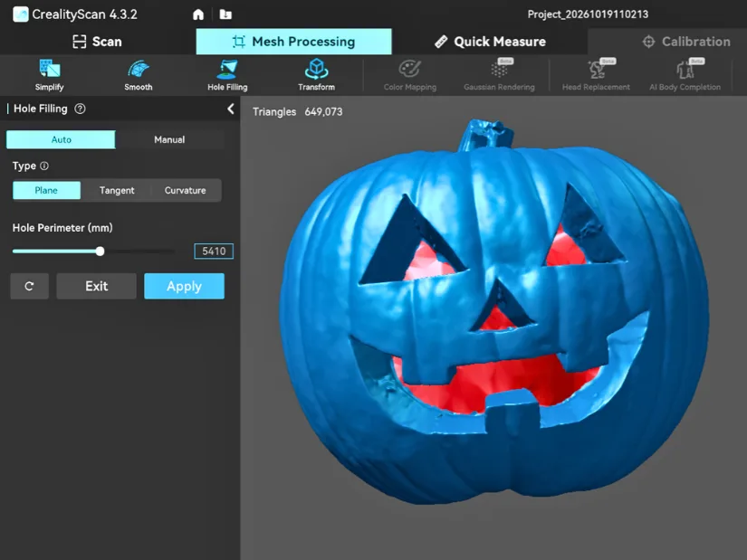The height and width of the screenshot is (560, 747).
Task: Apply the hole filling
Action: 184,286
